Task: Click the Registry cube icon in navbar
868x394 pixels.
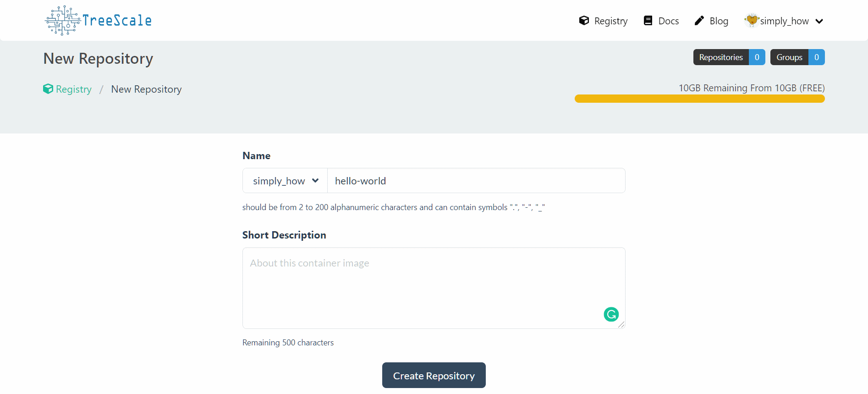Action: tap(584, 21)
